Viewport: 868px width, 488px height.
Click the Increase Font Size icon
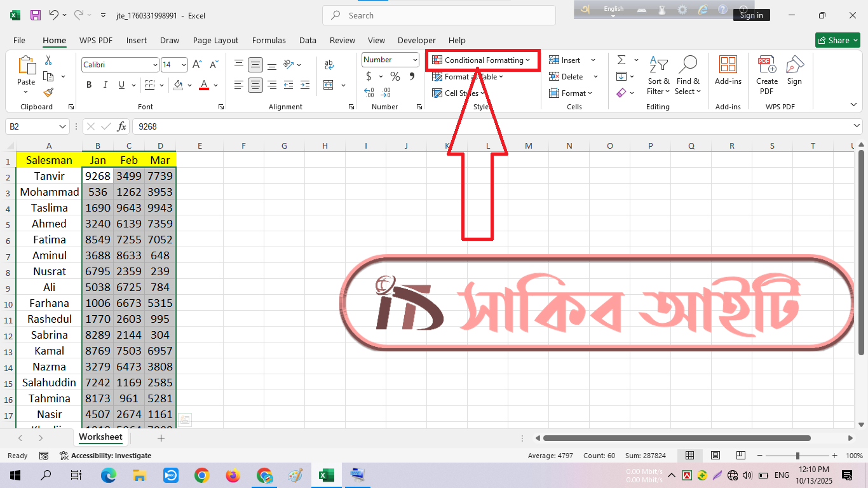coord(198,65)
